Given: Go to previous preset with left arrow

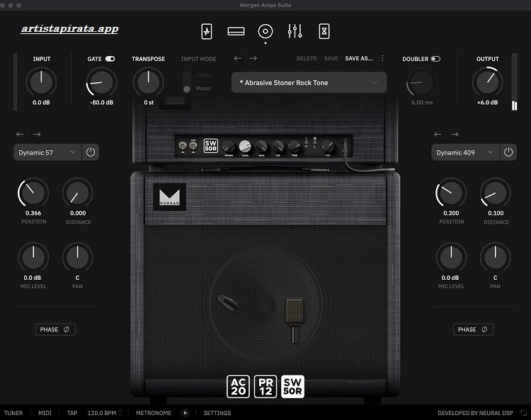Looking at the screenshot, I should pos(238,58).
